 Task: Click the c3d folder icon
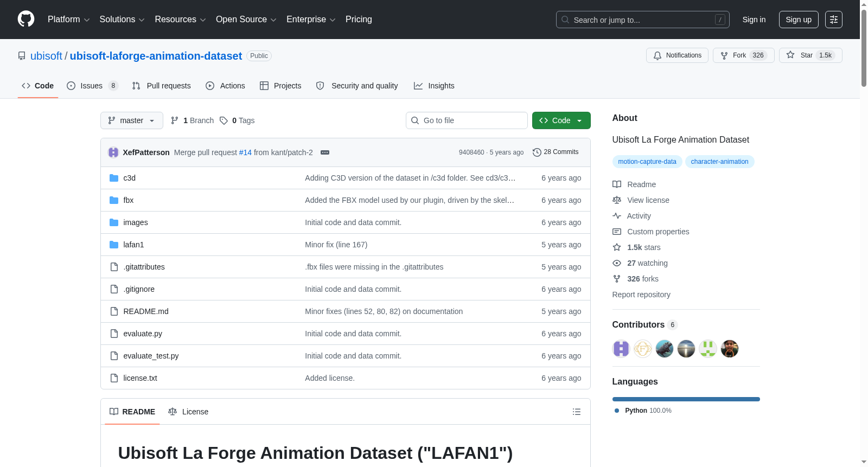114,178
